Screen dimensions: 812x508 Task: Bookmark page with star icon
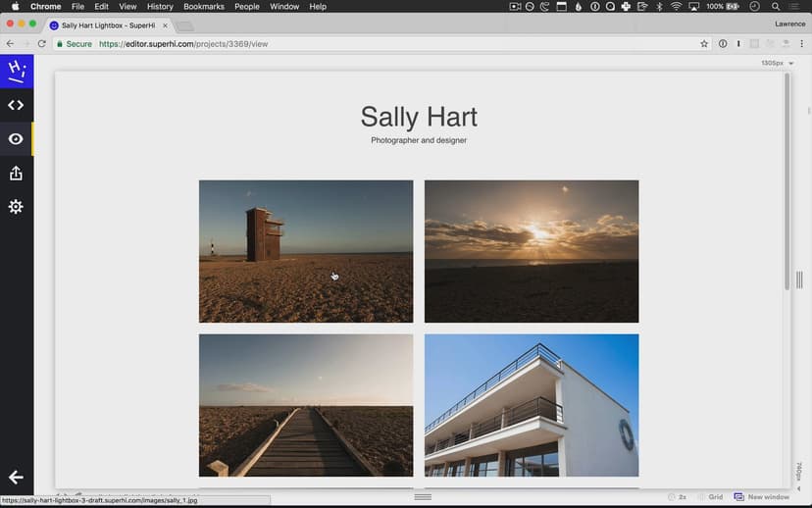coord(704,44)
